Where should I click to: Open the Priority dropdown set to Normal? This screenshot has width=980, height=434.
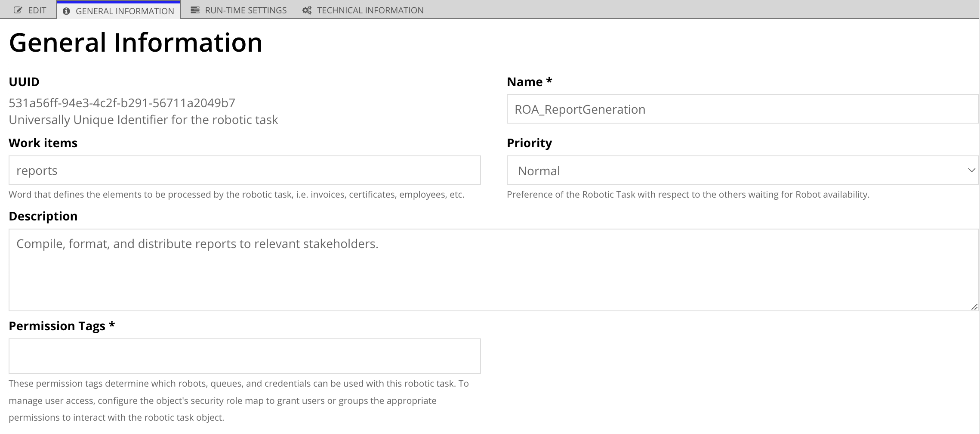pos(743,170)
